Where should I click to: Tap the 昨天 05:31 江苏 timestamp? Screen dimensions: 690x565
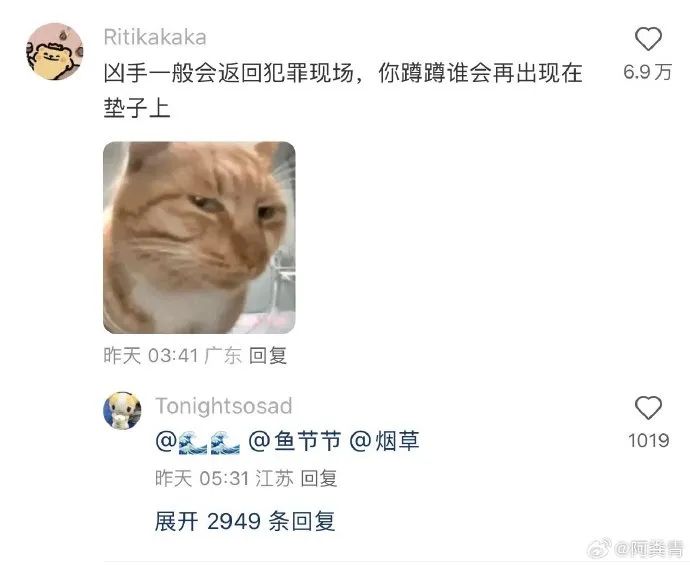pos(224,478)
